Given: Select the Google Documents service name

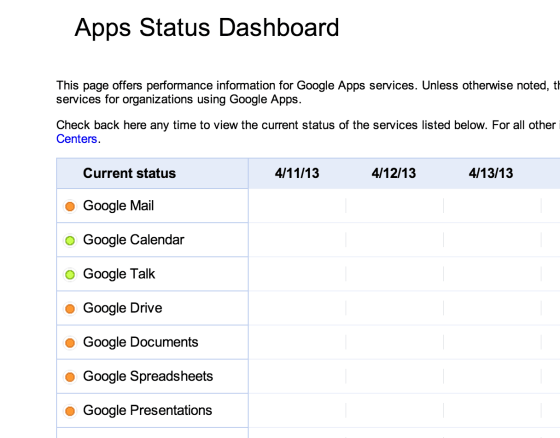Looking at the screenshot, I should point(141,342).
